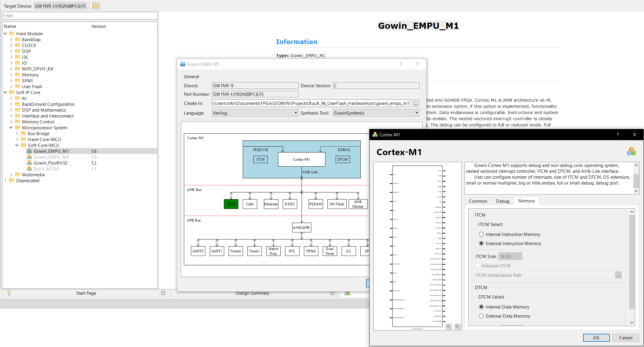The width and height of the screenshot is (644, 347).
Task: Select the Gowin_EMPU_M3 IP icon
Action: pyautogui.click(x=29, y=157)
